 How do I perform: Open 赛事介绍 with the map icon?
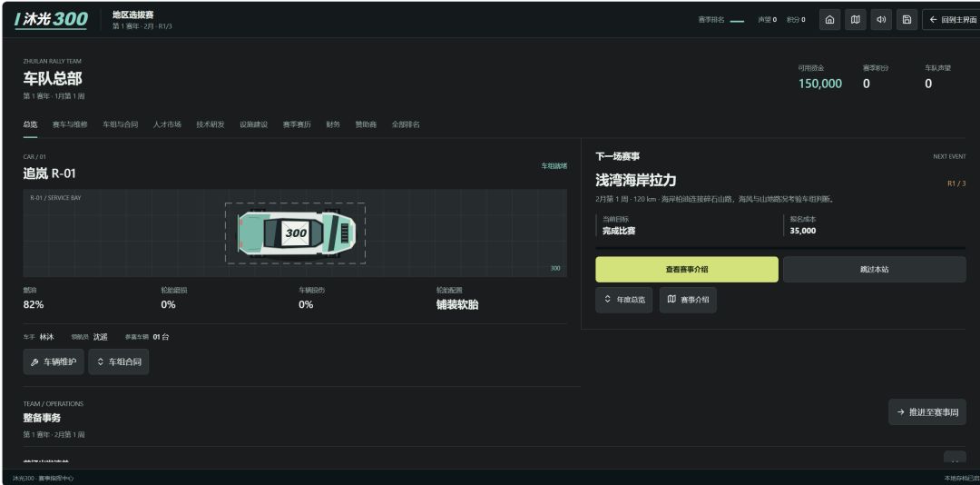click(688, 300)
